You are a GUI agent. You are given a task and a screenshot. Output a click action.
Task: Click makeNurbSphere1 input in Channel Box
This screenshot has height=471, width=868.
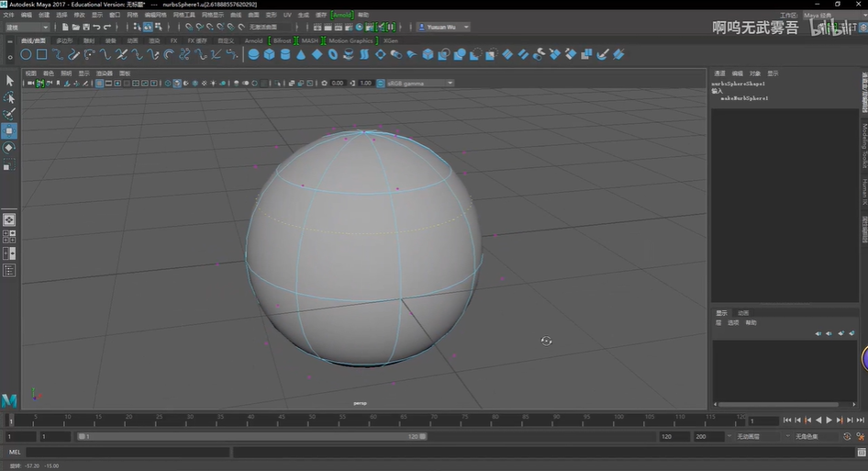744,98
